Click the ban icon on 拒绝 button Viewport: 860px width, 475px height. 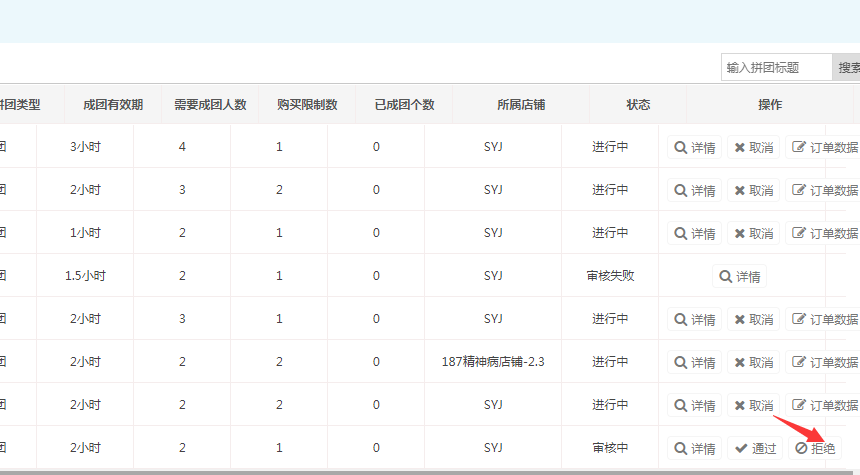tap(801, 449)
